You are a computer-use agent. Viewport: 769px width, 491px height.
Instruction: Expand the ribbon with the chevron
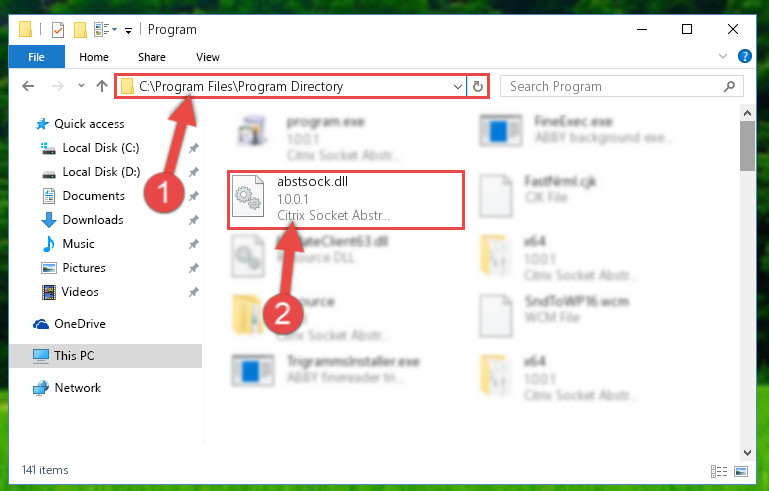click(x=722, y=56)
